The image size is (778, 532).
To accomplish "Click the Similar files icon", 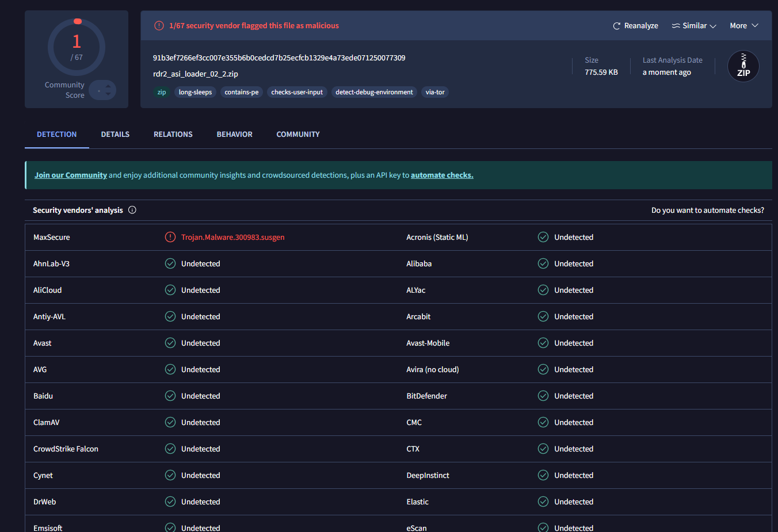I will (x=676, y=26).
